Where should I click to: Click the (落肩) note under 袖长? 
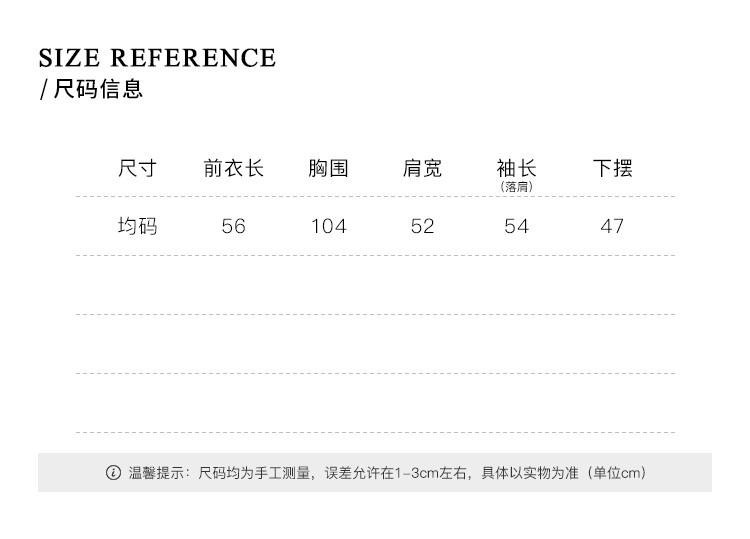point(516,187)
